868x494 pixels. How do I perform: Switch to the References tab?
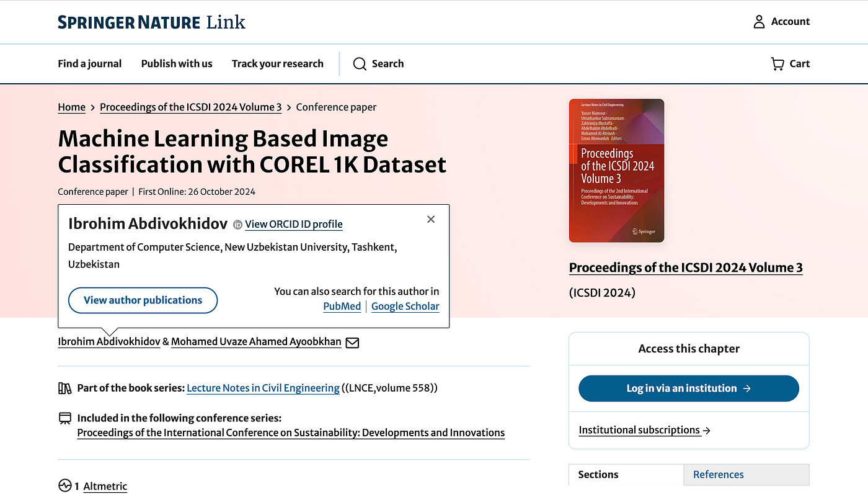coord(718,475)
